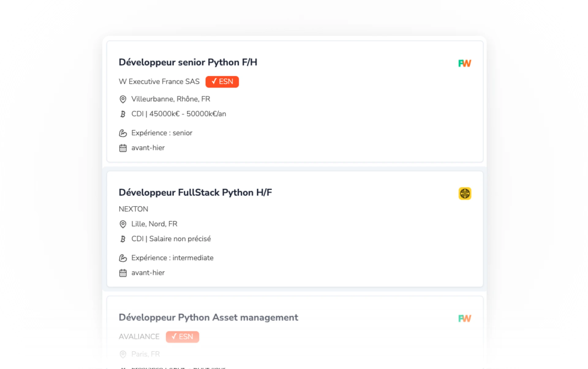Click calendar icon in first job card
Viewport: 588px width, 369px height.
tap(123, 148)
